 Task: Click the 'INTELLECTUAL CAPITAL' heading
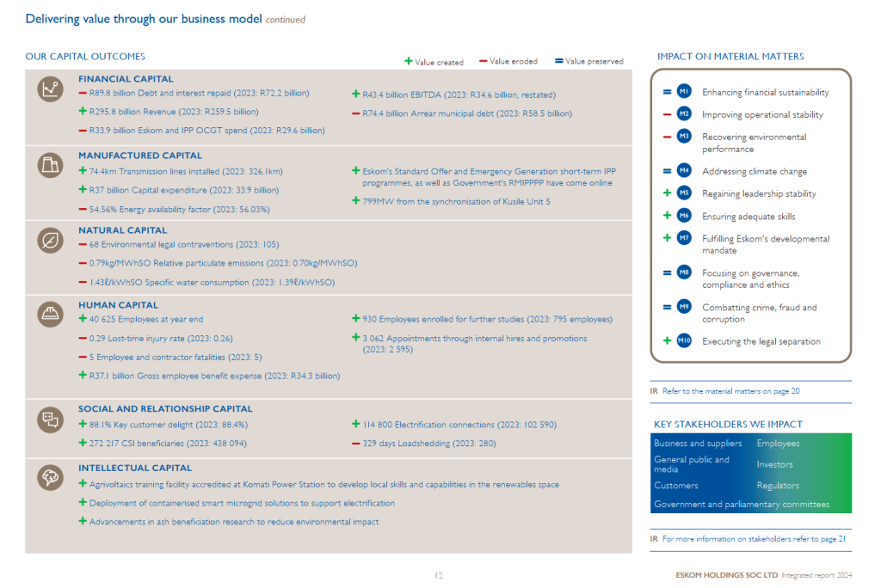(135, 468)
